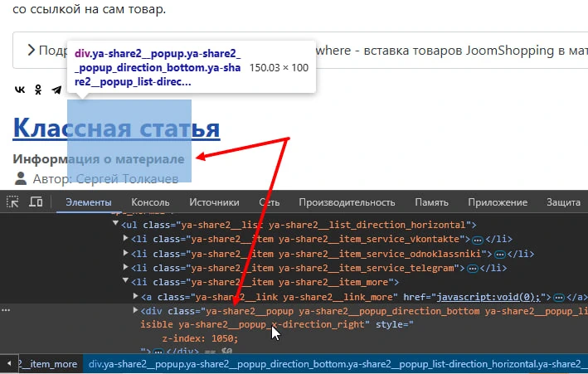Collapse the ya-share2__item_more li node
Viewport: 588px width, 374px height.
coord(125,280)
